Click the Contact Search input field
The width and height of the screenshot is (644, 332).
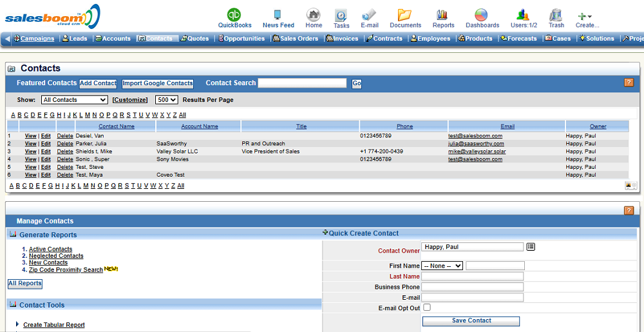(x=302, y=83)
